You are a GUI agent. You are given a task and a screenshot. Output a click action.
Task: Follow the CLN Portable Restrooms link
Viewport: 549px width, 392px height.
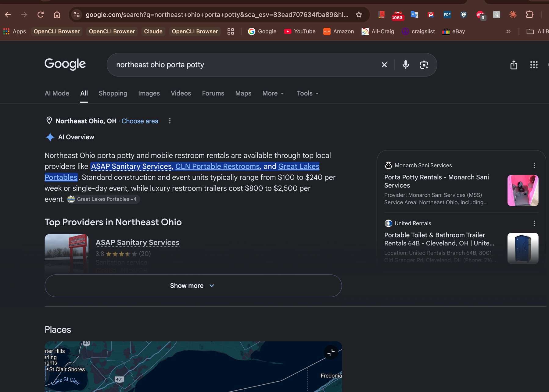pos(217,166)
